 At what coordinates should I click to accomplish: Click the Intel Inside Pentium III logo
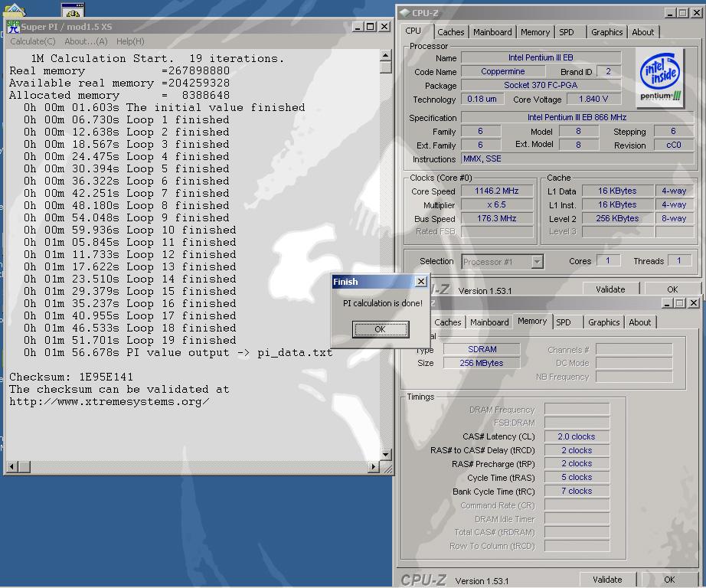(x=659, y=78)
